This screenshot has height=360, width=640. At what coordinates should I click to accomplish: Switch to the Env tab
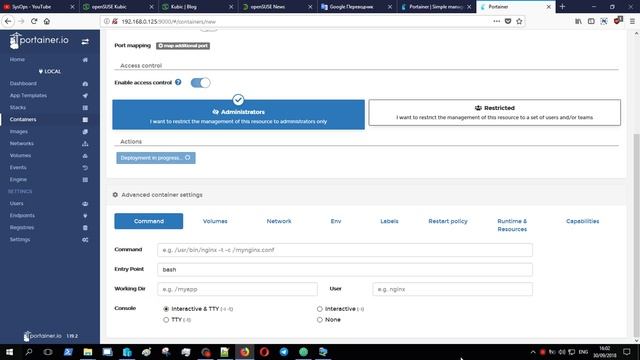(336, 221)
